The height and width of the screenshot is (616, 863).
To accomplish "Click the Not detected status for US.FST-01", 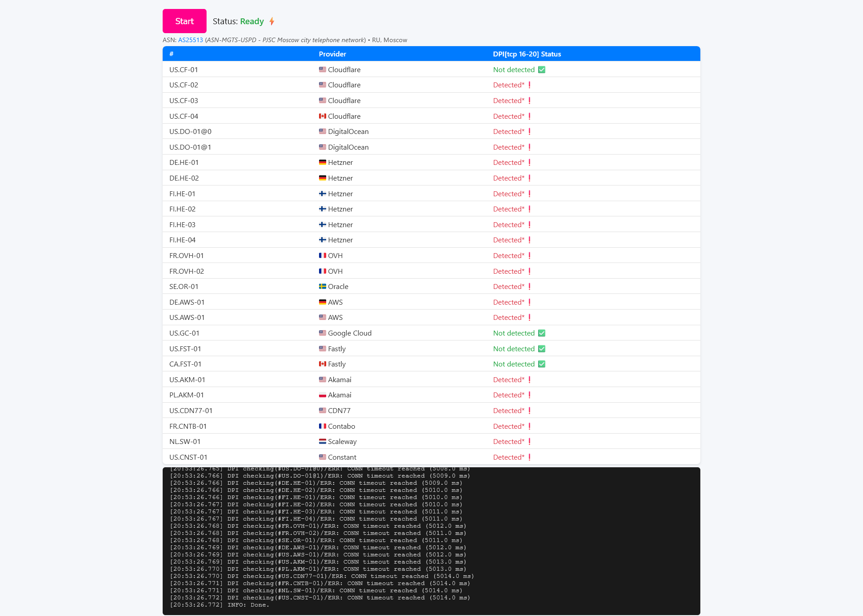I will pos(513,349).
